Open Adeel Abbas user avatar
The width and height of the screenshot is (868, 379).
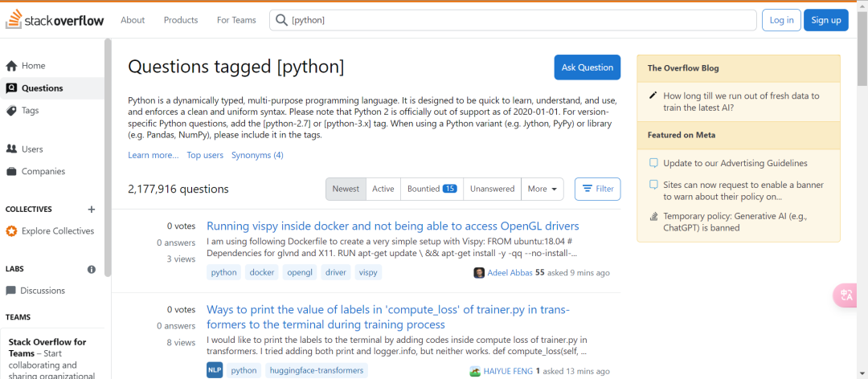click(479, 273)
